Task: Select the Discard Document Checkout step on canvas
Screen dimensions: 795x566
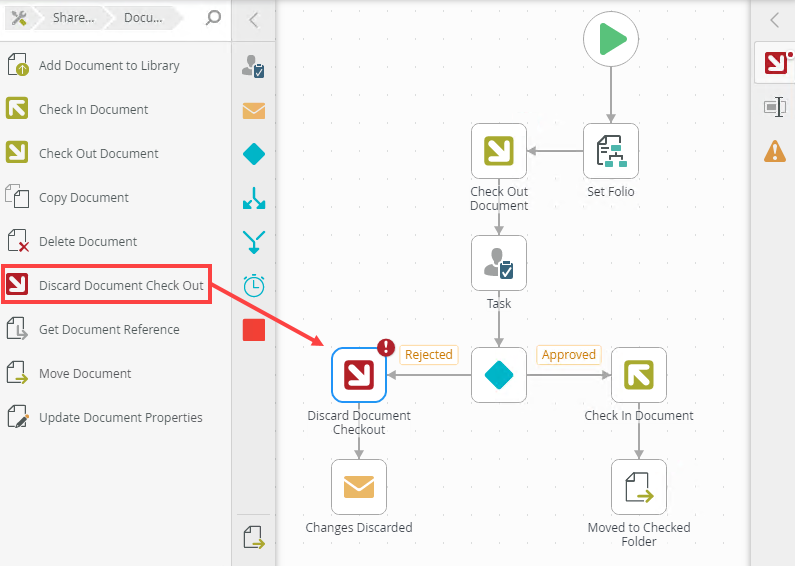Action: click(x=359, y=375)
